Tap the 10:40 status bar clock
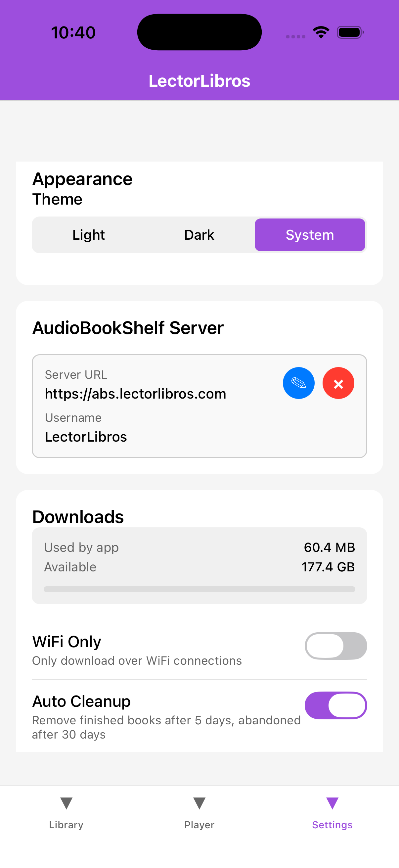The image size is (399, 868). (x=73, y=33)
